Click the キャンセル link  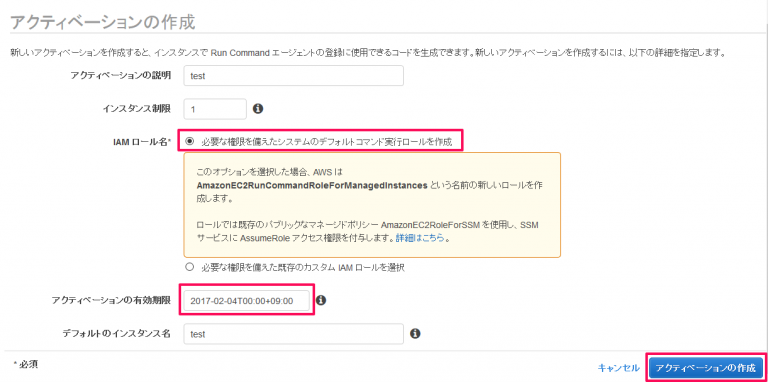pyautogui.click(x=619, y=367)
